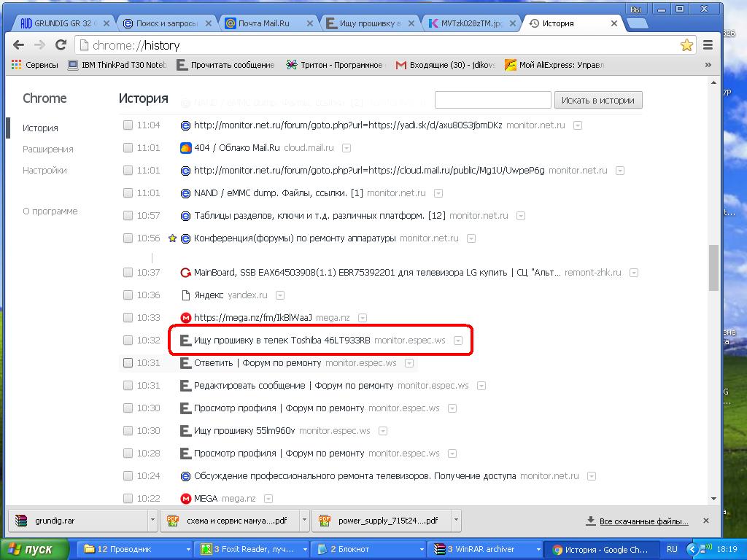
Task: Tick checkbox for 10:31 Ответить entry
Action: coord(128,362)
